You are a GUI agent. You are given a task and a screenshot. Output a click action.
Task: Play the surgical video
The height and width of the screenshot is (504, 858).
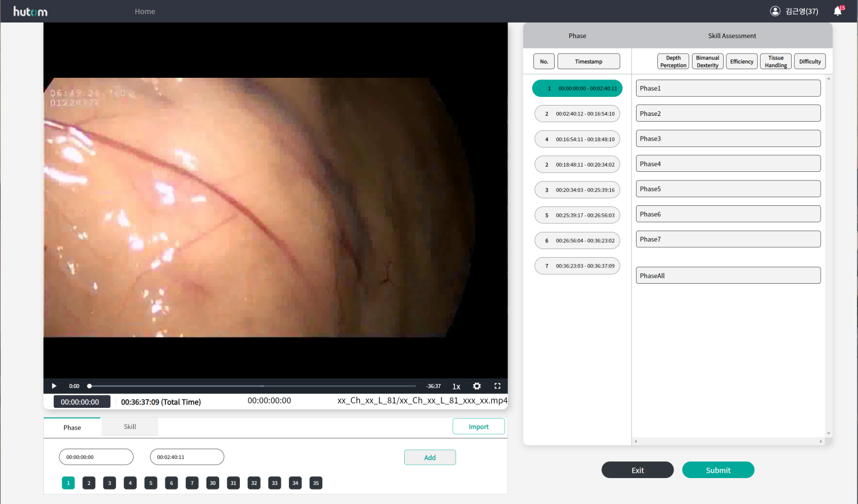(x=54, y=386)
